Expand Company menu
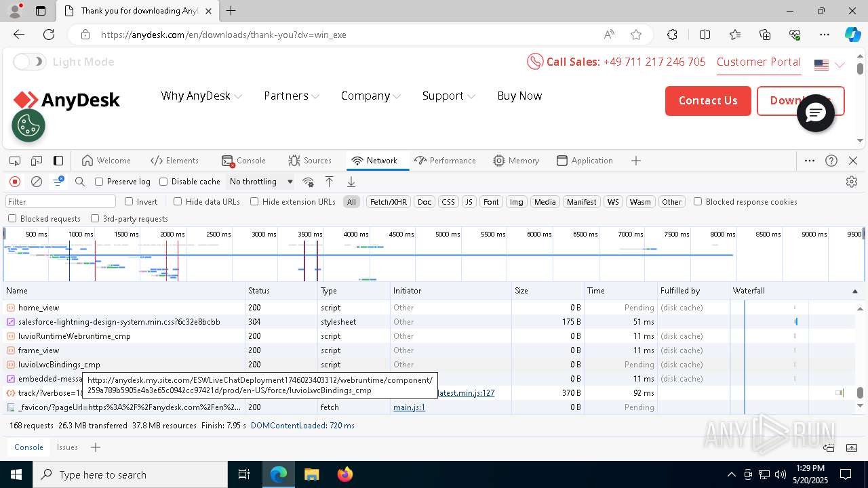This screenshot has height=488, width=868. 371,96
